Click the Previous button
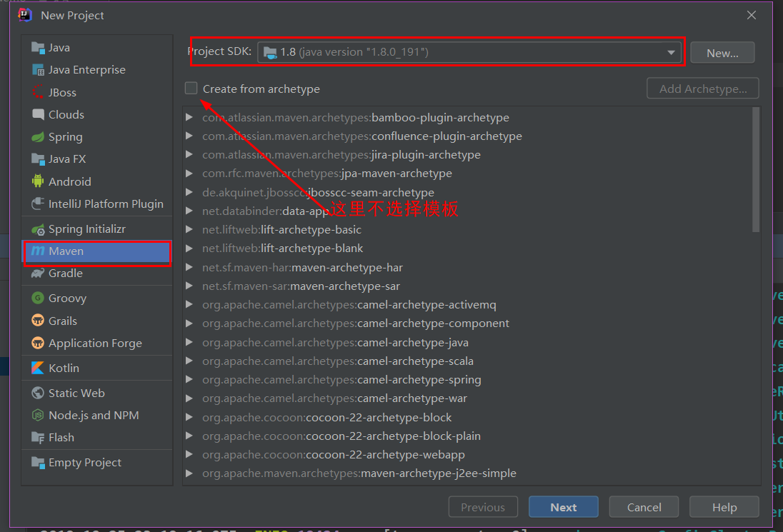 pos(483,507)
